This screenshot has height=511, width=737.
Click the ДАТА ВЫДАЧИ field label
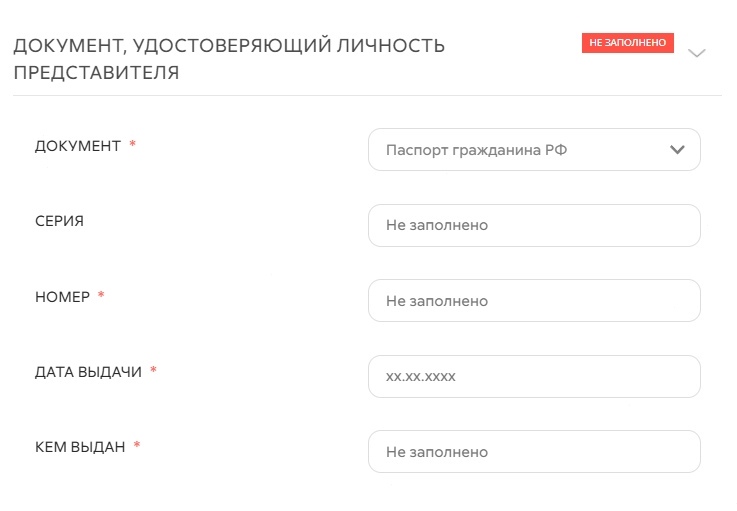(88, 371)
